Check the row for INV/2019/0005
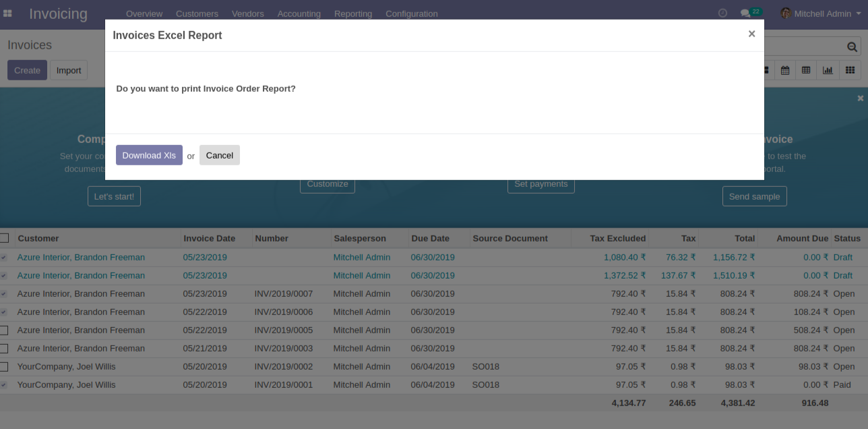This screenshot has height=429, width=868. (4, 331)
